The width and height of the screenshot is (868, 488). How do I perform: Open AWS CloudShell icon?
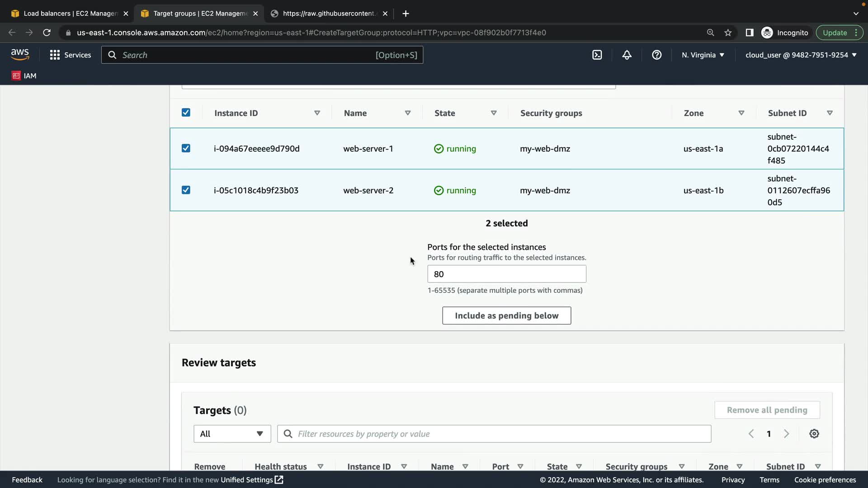tap(597, 55)
